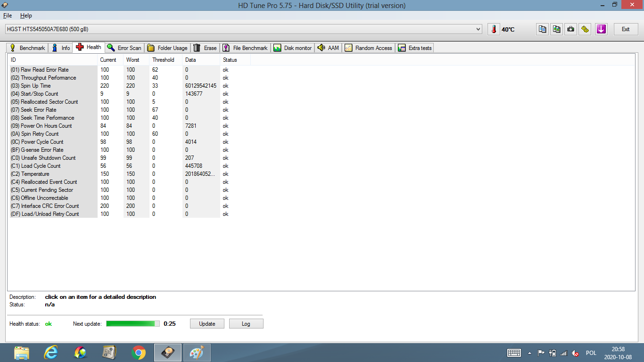Open options with the yellow gears icon

(585, 29)
